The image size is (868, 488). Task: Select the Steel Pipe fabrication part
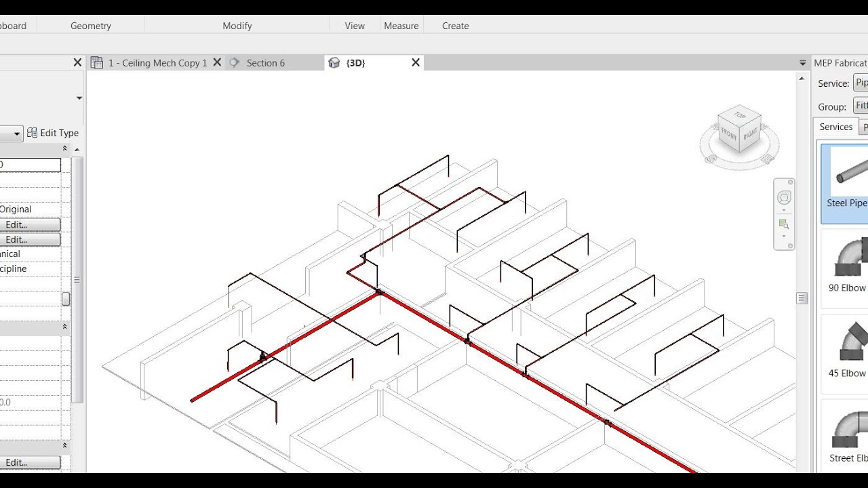tap(845, 183)
